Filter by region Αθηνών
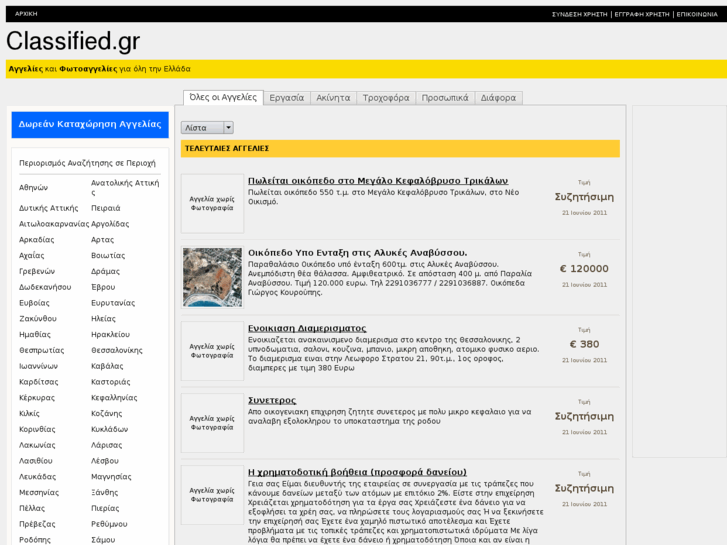This screenshot has width=727, height=545. 33,188
